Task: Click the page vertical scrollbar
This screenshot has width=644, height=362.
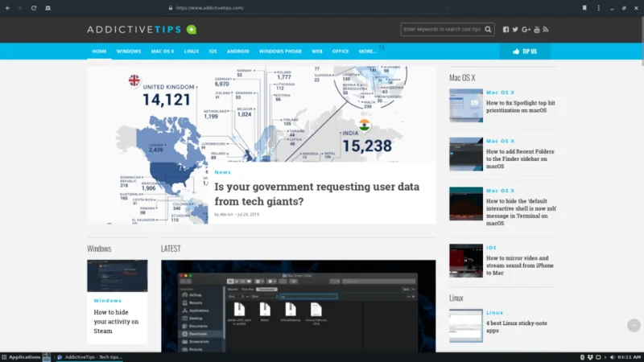Action: point(642,41)
